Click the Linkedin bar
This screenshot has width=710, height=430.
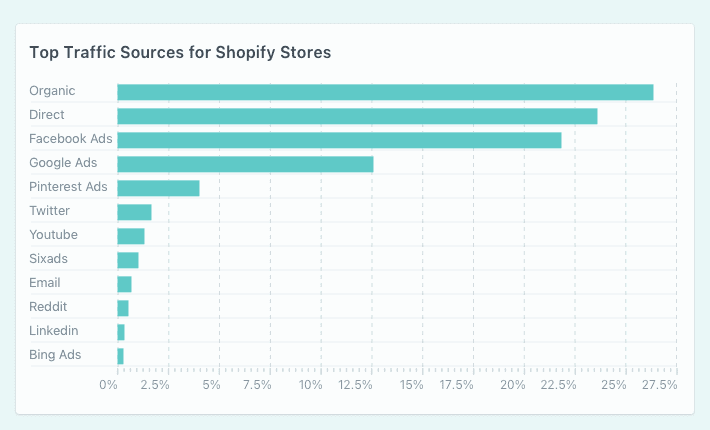point(121,332)
